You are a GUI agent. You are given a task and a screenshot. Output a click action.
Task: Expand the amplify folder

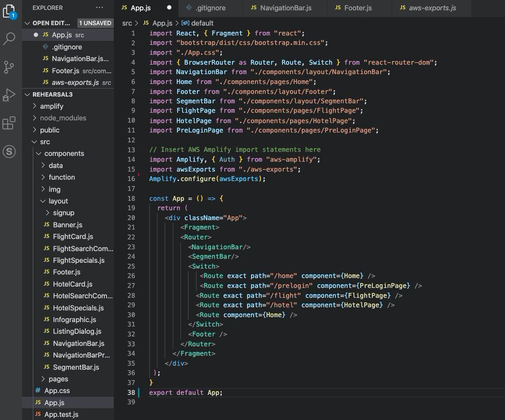(52, 106)
